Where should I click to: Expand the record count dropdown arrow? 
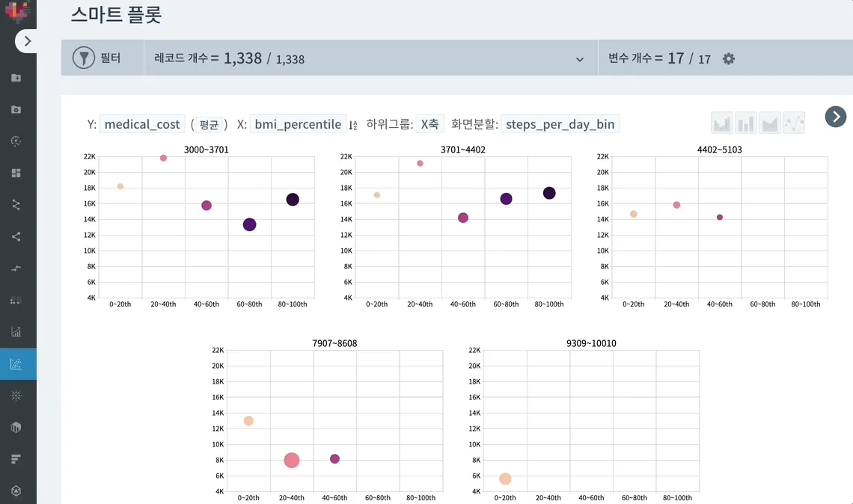pos(580,59)
